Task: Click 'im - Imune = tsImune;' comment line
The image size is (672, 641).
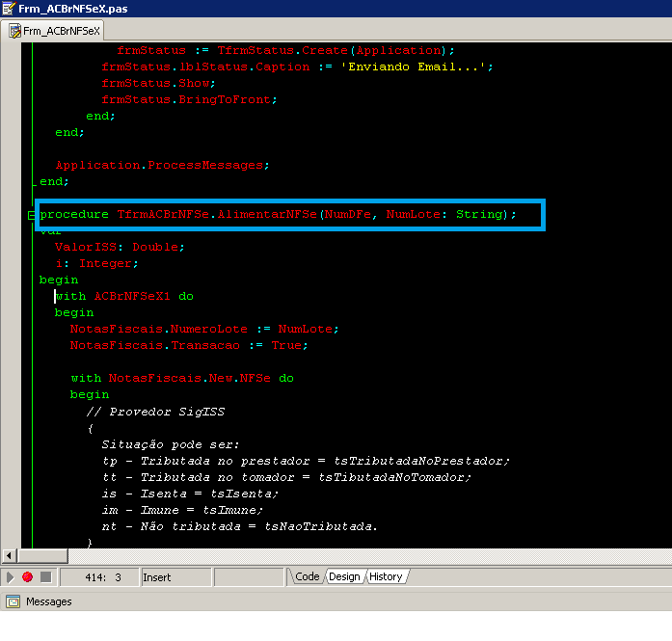Action: coord(182,510)
